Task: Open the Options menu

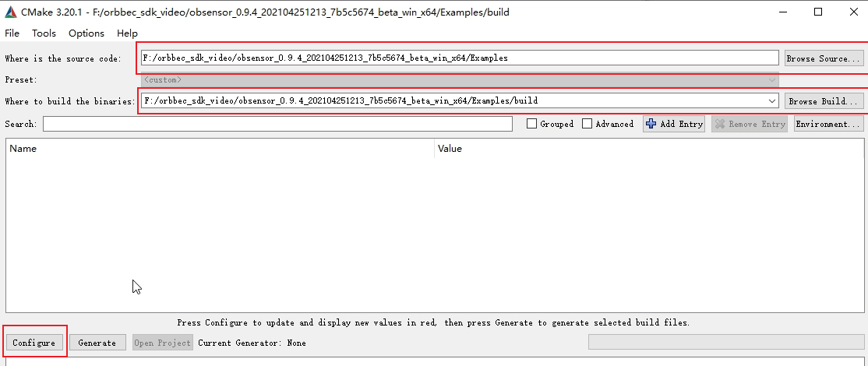Action: pos(86,33)
